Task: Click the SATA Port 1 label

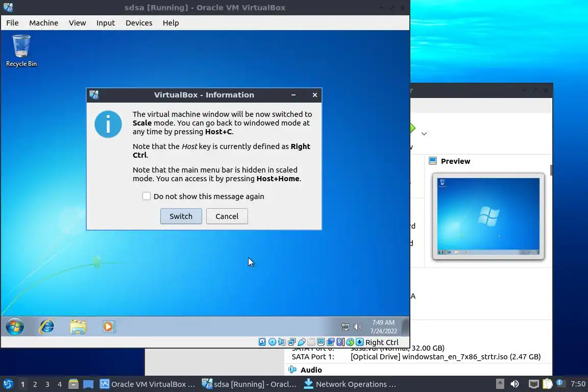Action: (313, 357)
